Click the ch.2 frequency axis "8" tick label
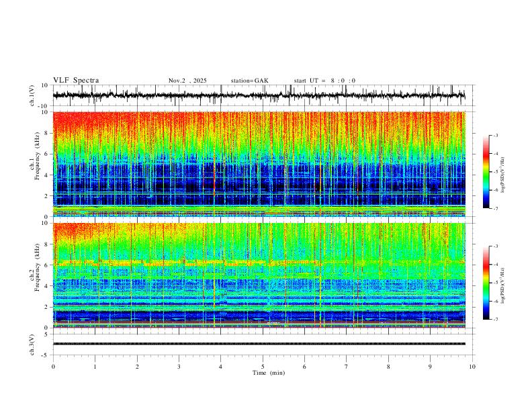 pos(47,244)
